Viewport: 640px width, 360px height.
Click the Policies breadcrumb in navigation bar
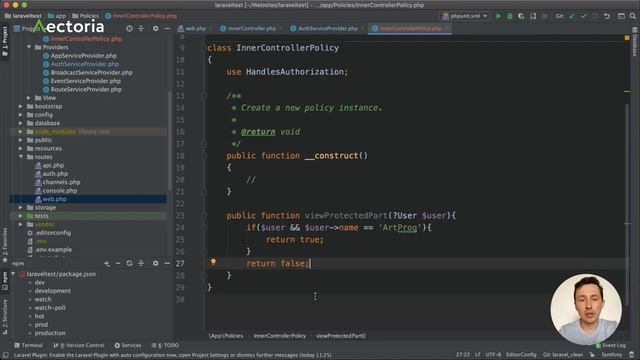pyautogui.click(x=86, y=16)
